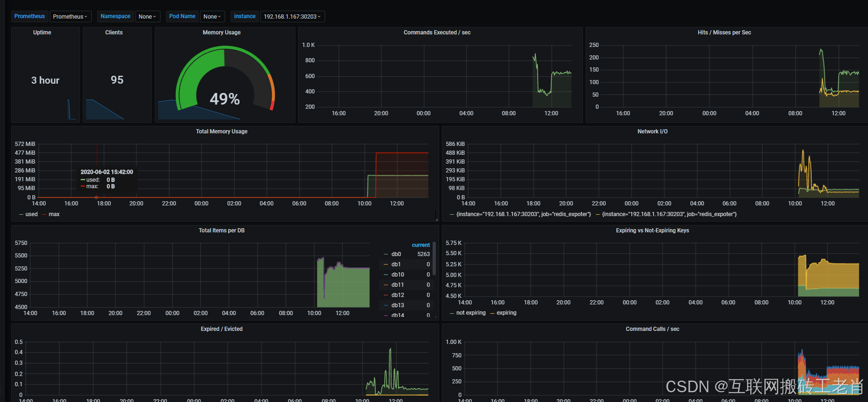
Task: Click the Prometheus variable label
Action: point(29,16)
